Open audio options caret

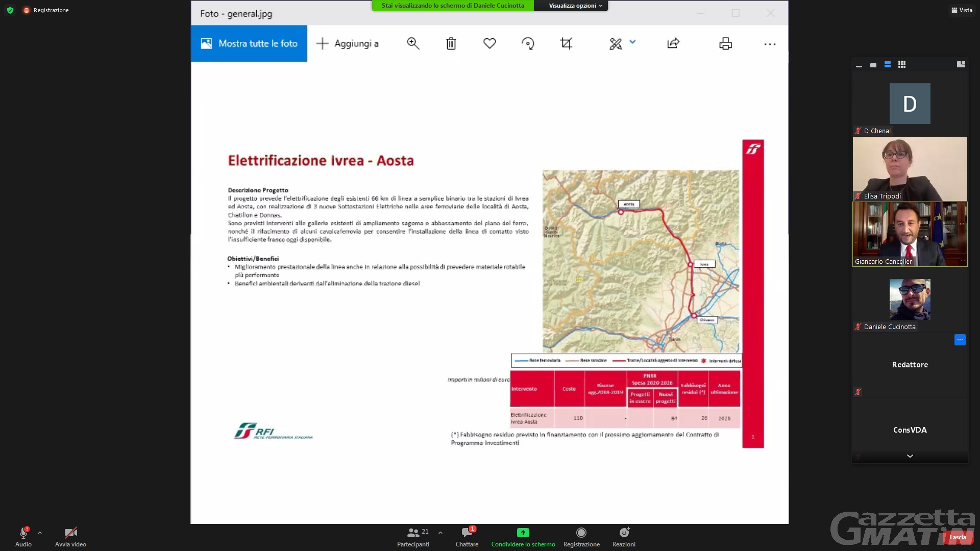(40, 533)
